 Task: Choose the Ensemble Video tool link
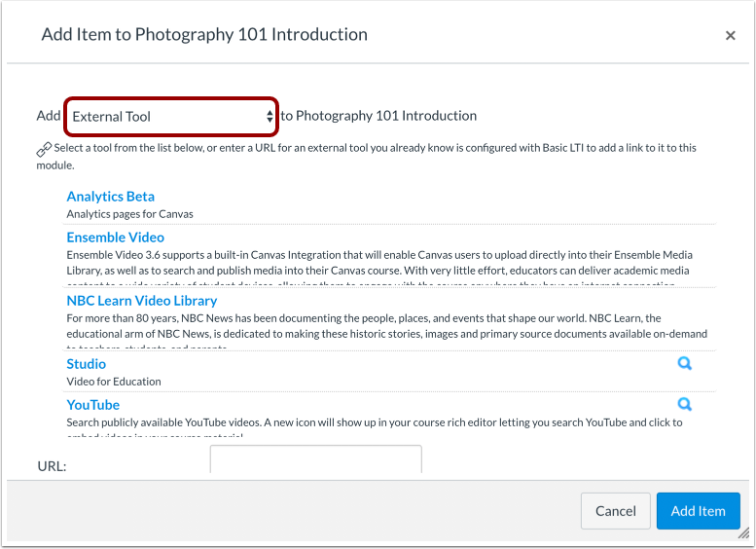tap(115, 238)
